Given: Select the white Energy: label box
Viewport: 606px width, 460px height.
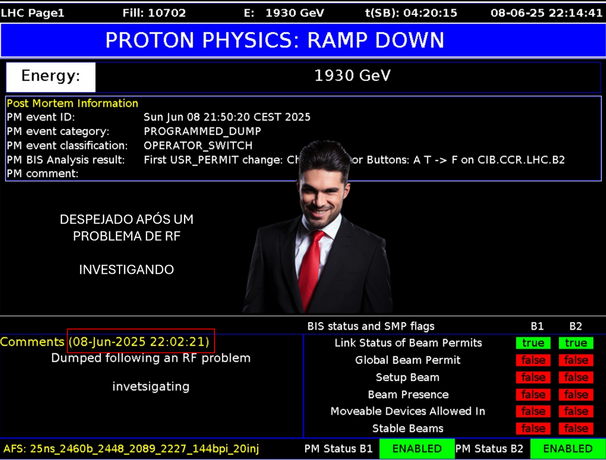Looking at the screenshot, I should click(51, 77).
